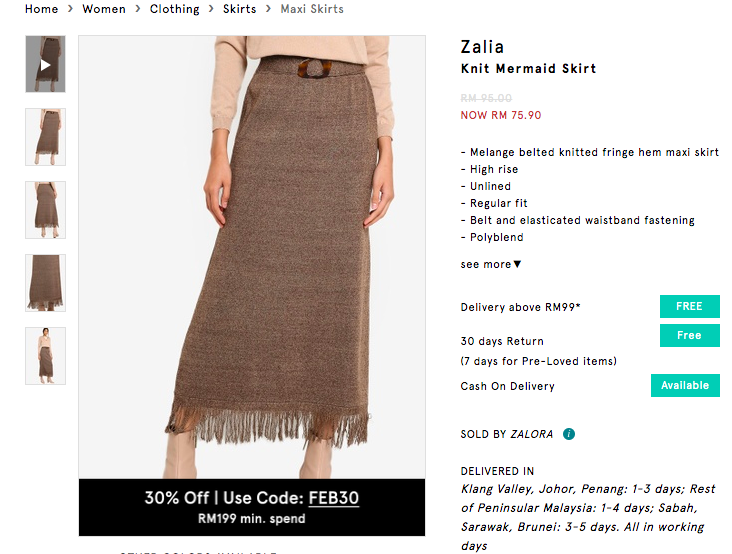Open the Zalia brand name link
Screen dimensions: 732x554
[482, 47]
